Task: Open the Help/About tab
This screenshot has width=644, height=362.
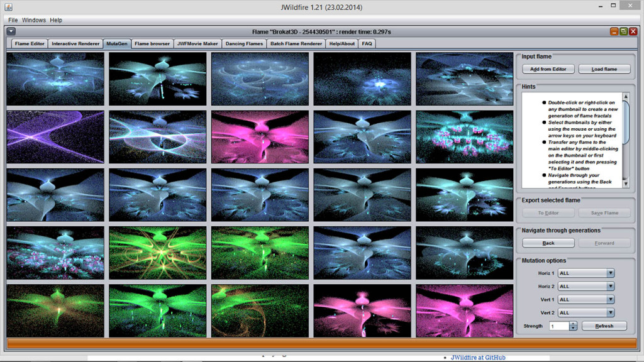Action: click(341, 43)
